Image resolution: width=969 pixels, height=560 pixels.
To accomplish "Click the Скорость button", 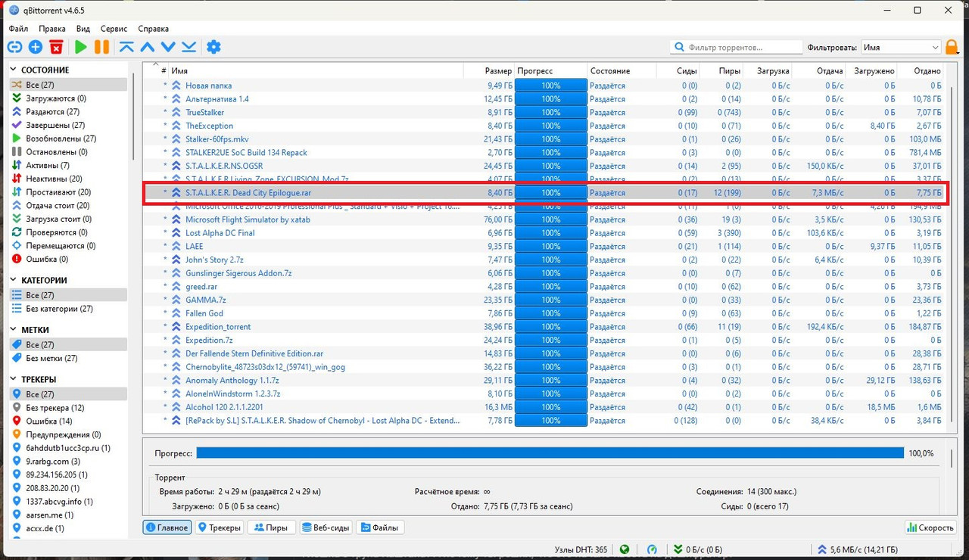I will tap(931, 527).
